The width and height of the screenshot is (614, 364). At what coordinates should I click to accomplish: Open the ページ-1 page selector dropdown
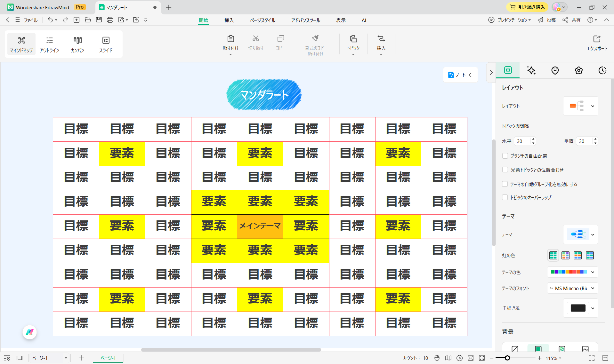(x=66, y=358)
